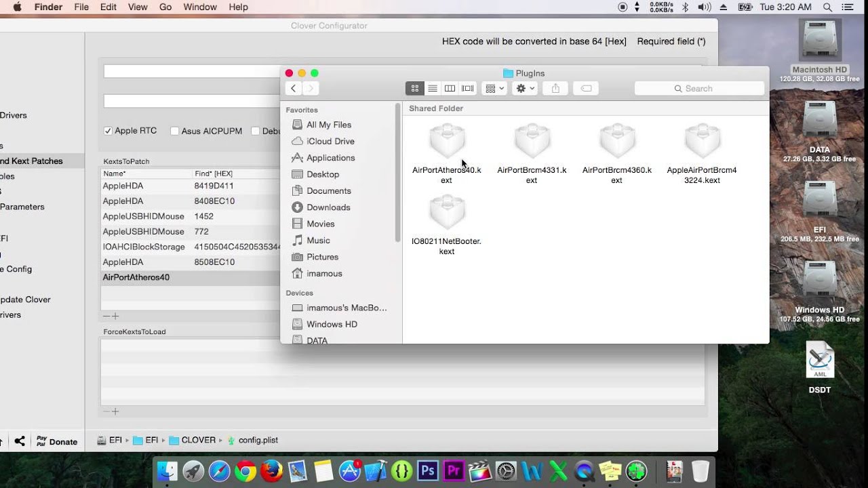868x488 pixels.
Task: Open the Go menu
Action: pos(165,7)
